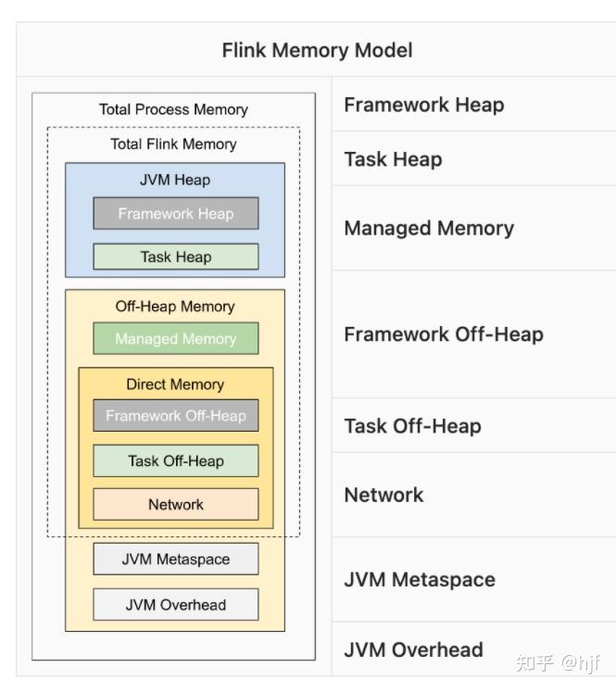Viewport: 616px width, 692px height.
Task: Click the gray Framework Heap diagram box
Action: click(175, 213)
